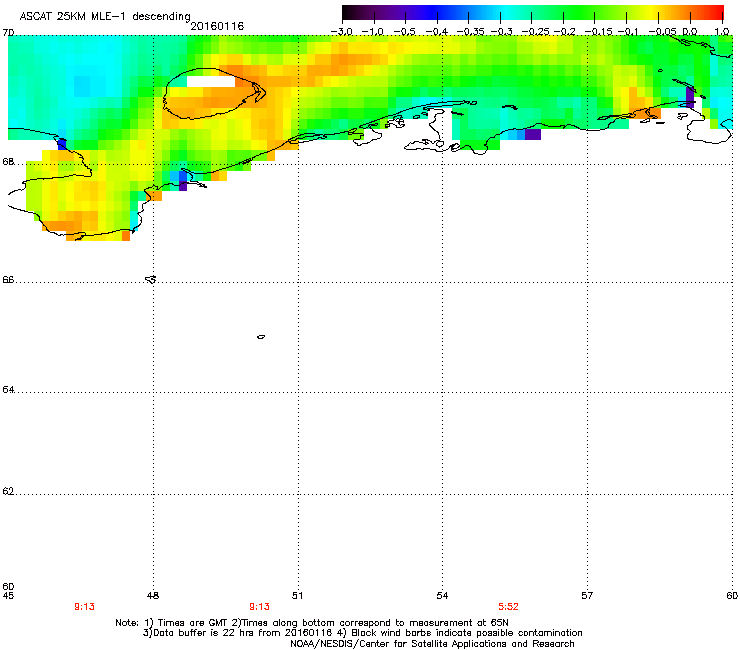740x650 pixels.
Task: Click the longitude label '54'
Action: point(442,596)
